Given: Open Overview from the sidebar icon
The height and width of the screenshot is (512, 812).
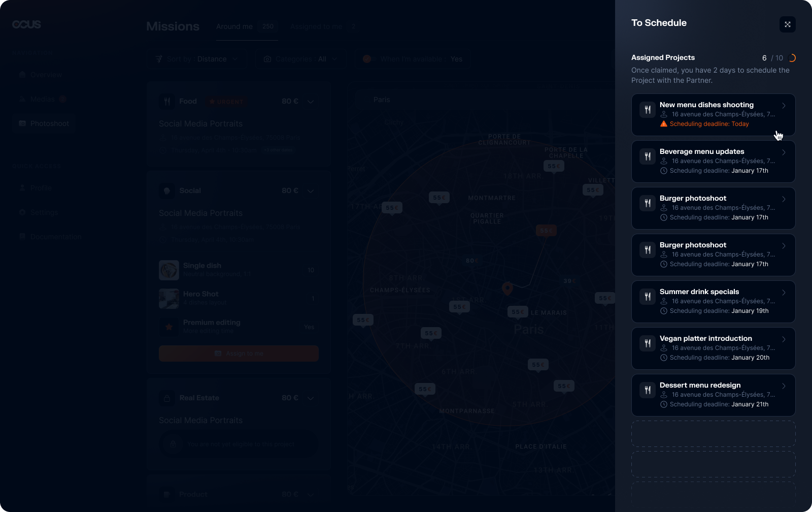Looking at the screenshot, I should tap(22, 75).
